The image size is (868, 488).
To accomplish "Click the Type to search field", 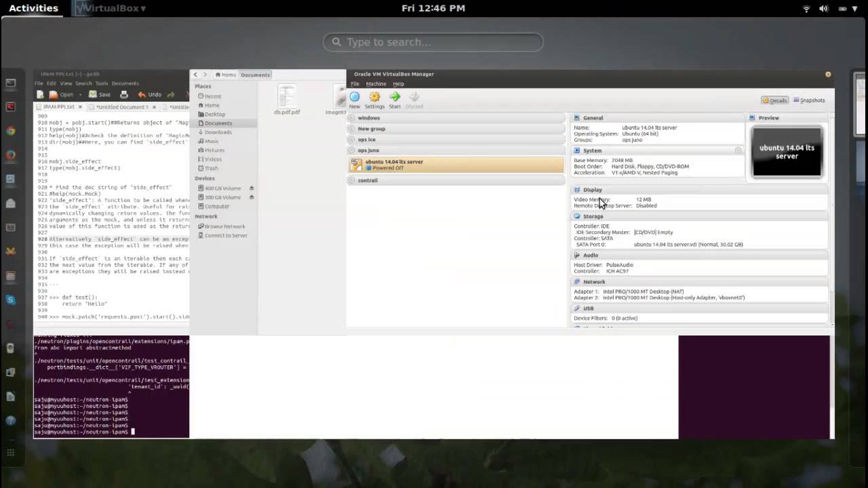I will [433, 42].
